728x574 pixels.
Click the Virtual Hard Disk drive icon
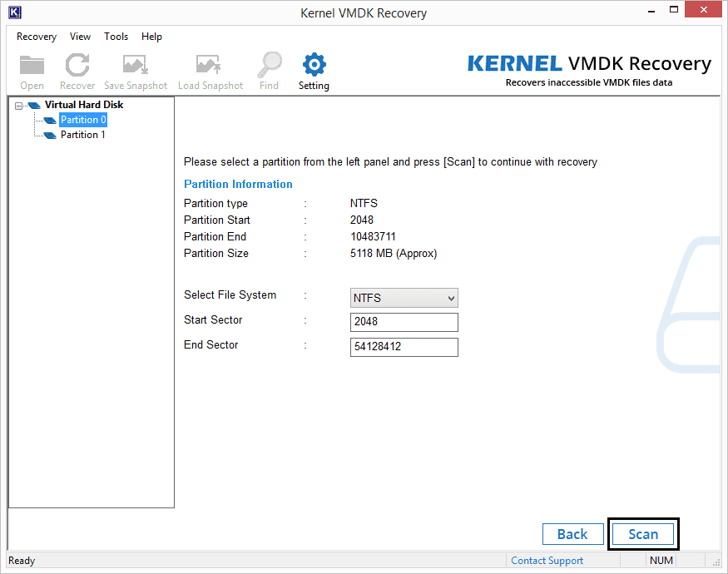[34, 105]
